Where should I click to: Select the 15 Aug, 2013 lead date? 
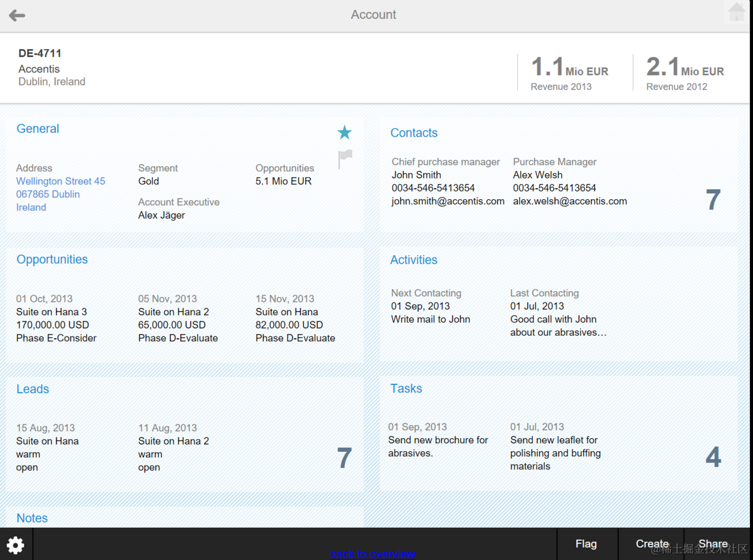pos(46,428)
